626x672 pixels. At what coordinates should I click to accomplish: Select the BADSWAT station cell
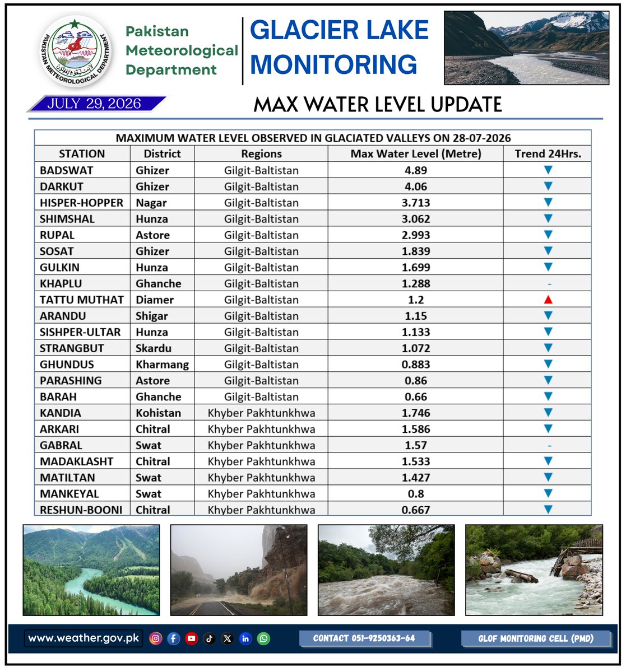pyautogui.click(x=82, y=170)
